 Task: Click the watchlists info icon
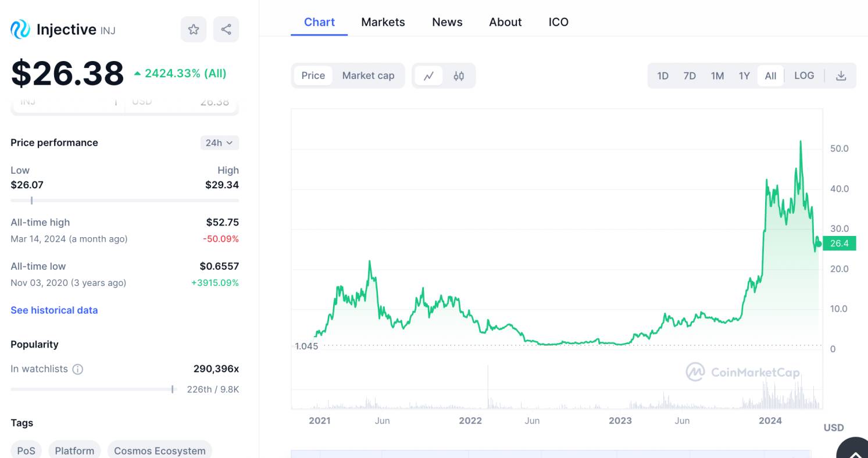[78, 369]
